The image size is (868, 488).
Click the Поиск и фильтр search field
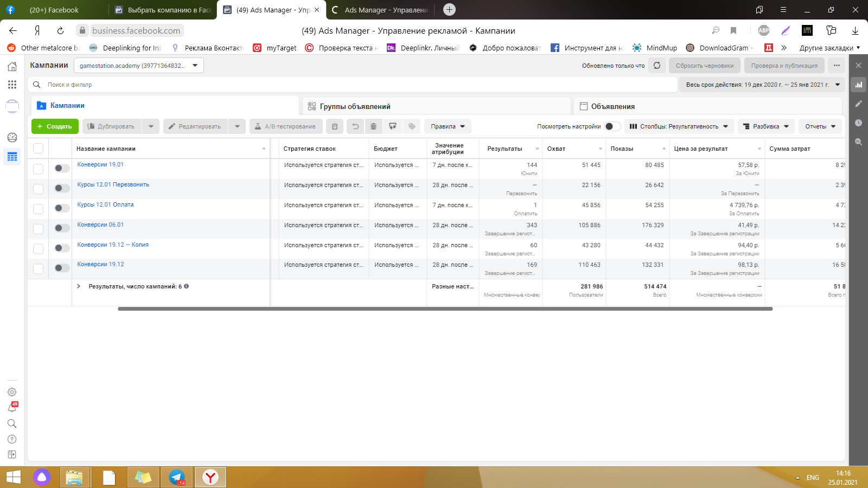353,85
